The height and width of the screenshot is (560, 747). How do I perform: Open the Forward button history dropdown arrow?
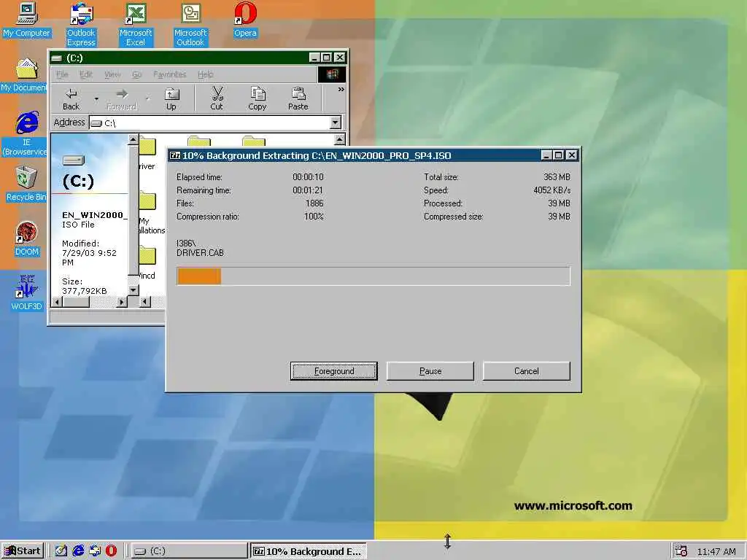(x=147, y=99)
